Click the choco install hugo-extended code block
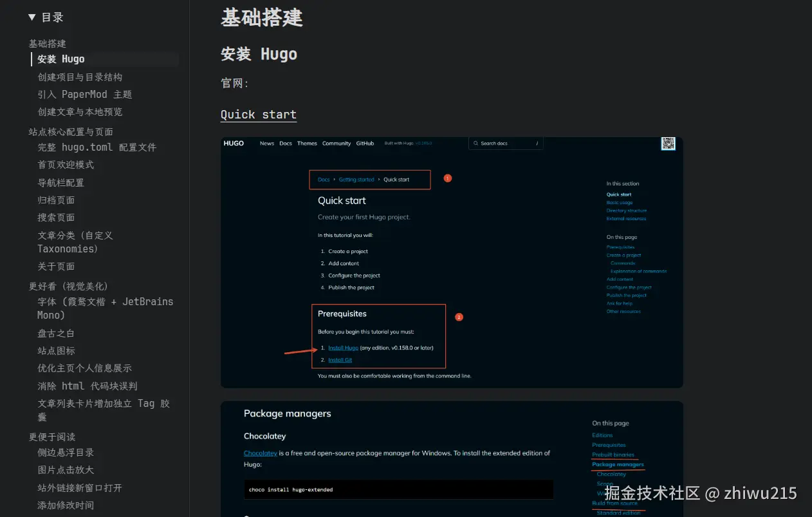 (x=399, y=489)
